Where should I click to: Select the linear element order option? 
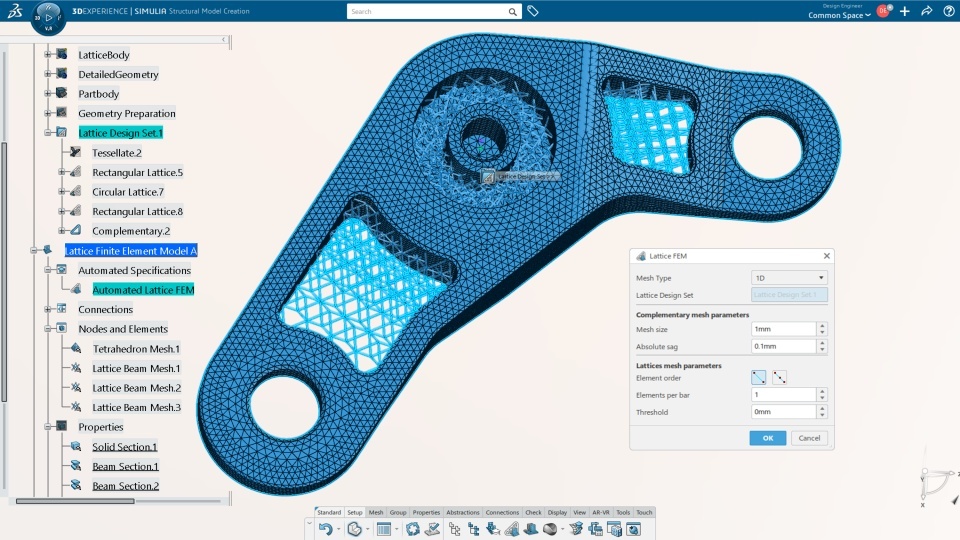tap(759, 377)
